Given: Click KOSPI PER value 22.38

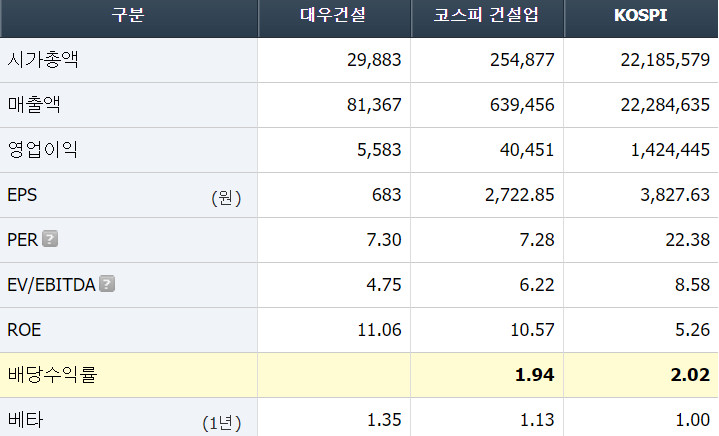Looking at the screenshot, I should [x=688, y=240].
